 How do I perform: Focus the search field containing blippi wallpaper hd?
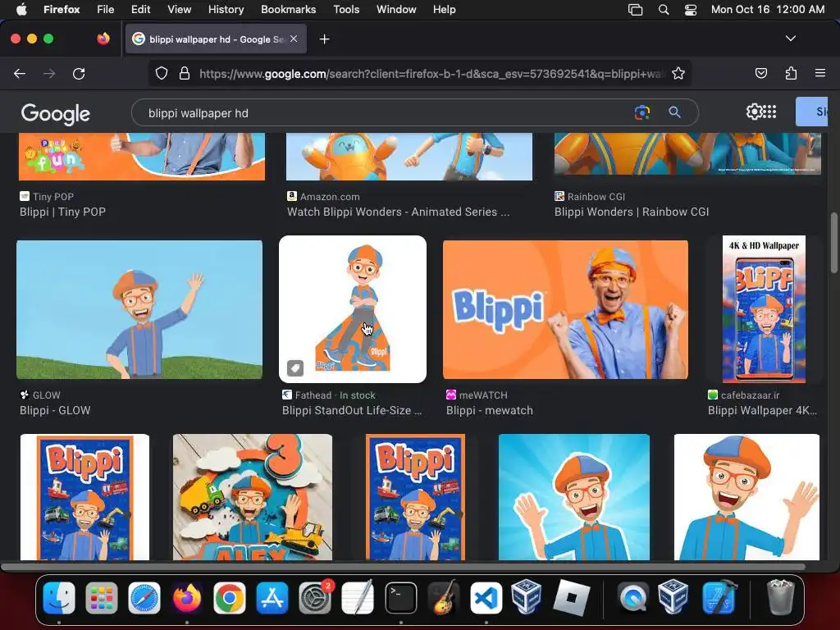[414, 113]
